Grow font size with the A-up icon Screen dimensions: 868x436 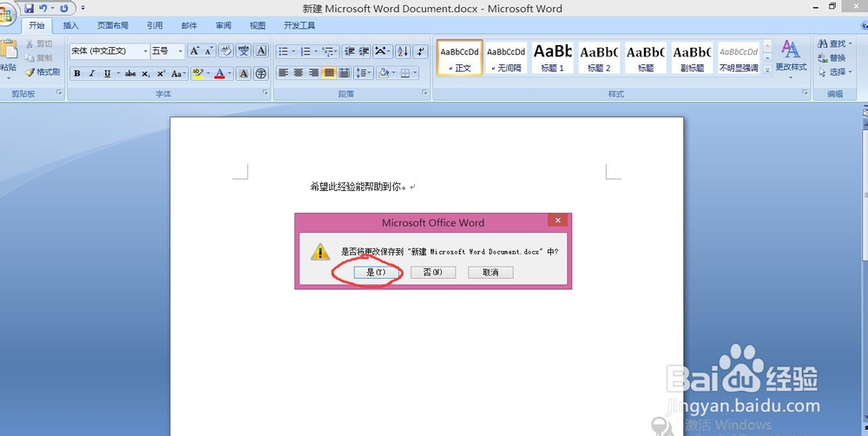tap(194, 51)
